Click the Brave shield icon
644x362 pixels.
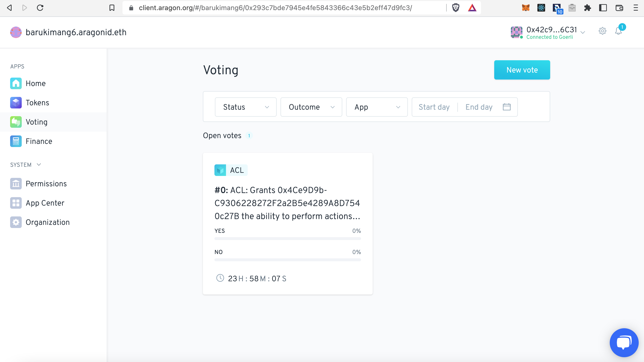[x=456, y=8]
